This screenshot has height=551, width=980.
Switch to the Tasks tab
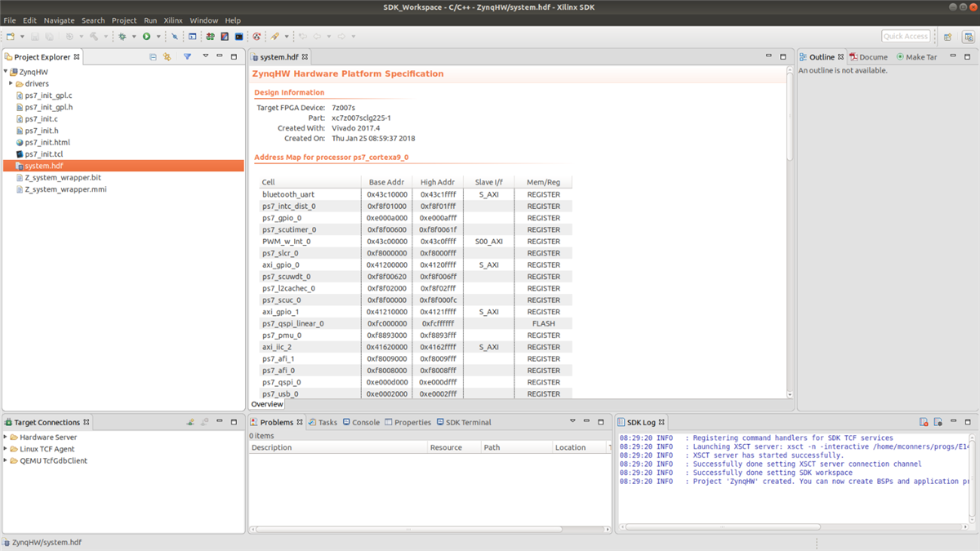pyautogui.click(x=323, y=422)
